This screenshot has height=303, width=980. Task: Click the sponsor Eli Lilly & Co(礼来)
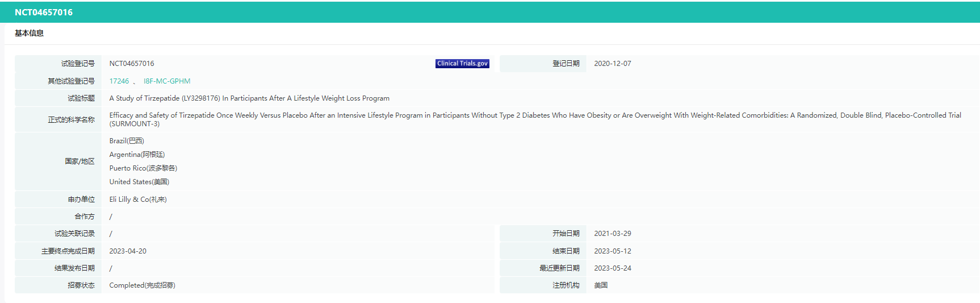[x=138, y=200]
